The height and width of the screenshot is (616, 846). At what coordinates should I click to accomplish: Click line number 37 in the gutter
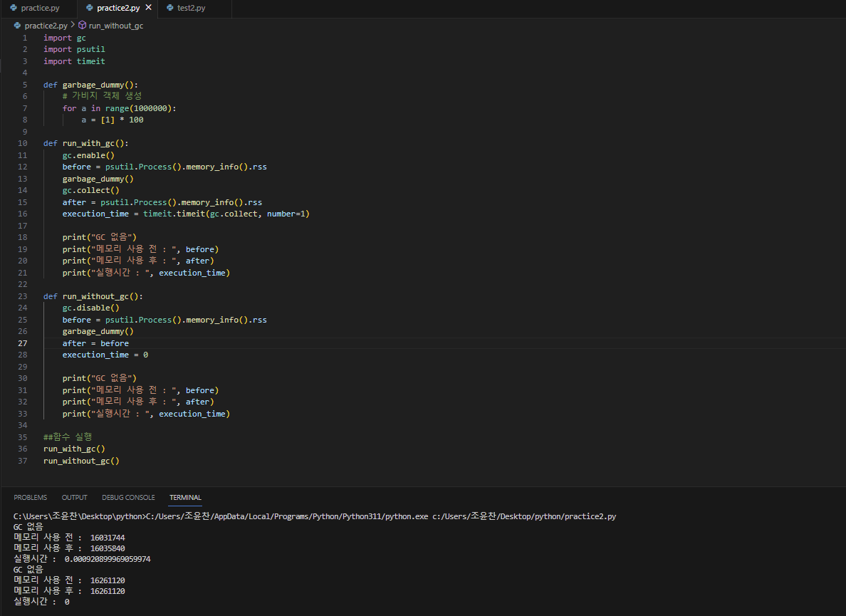click(x=23, y=461)
